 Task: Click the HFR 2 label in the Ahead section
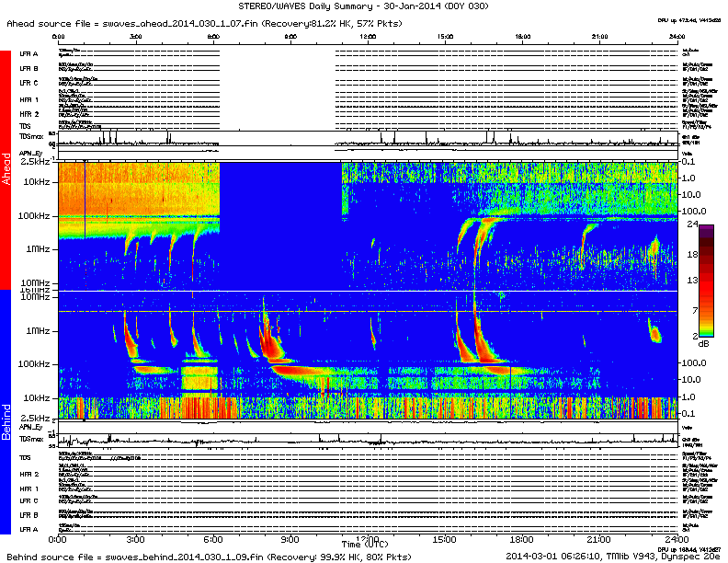coord(28,114)
